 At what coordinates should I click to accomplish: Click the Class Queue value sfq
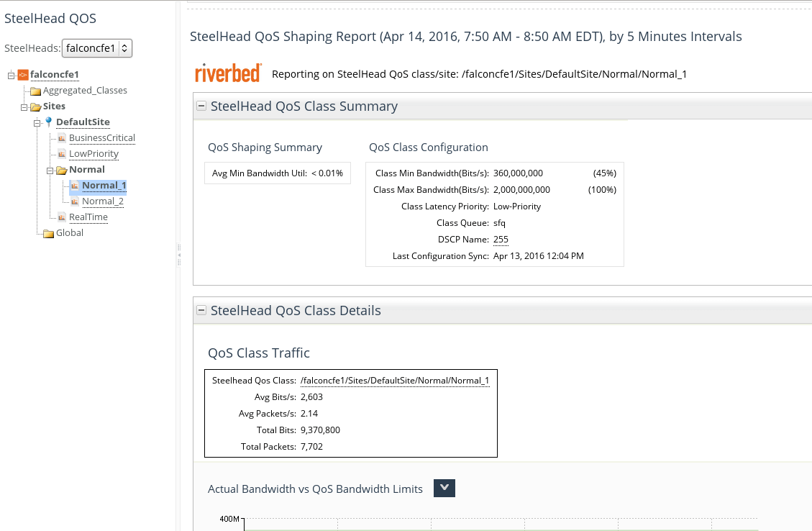pos(499,223)
